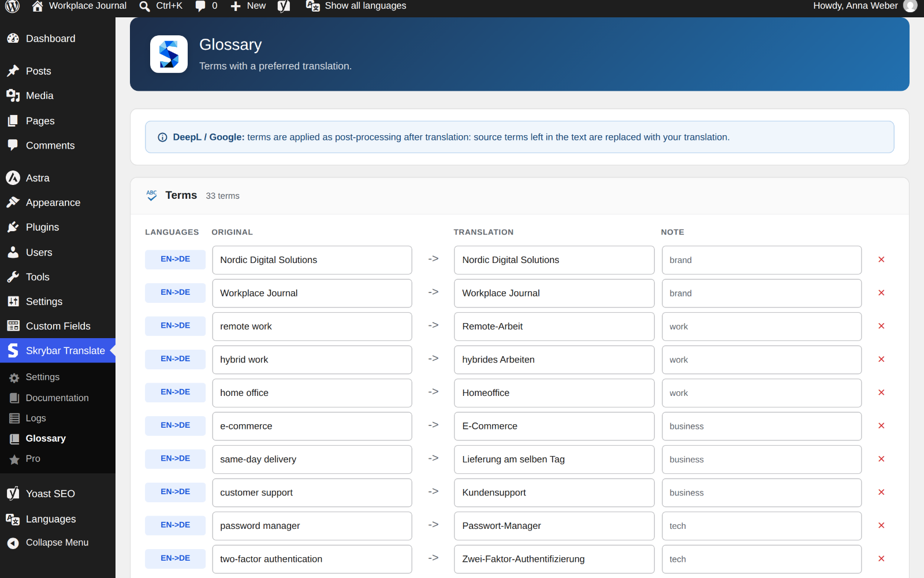Viewport: 924px width, 578px height.
Task: Open the Yoast SEO icon in admin bar
Action: click(284, 6)
